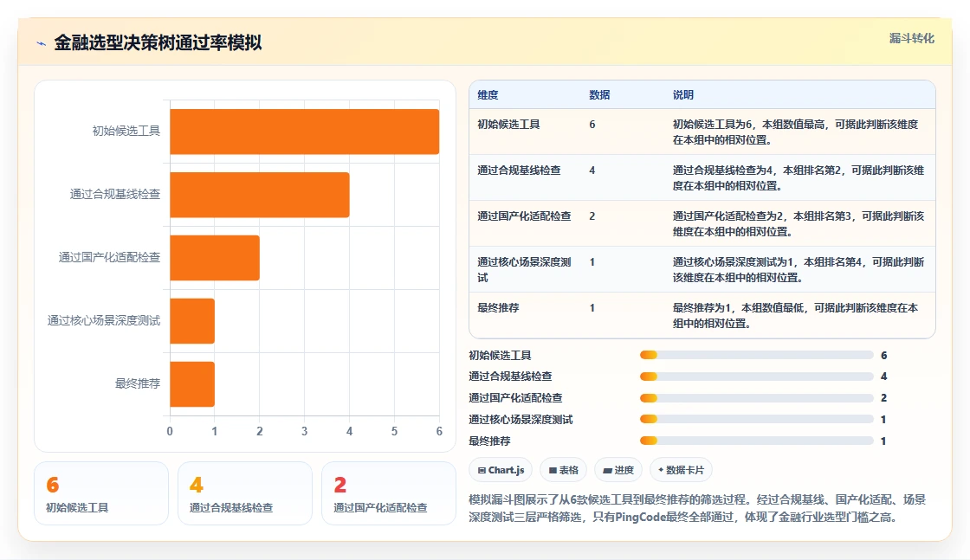This screenshot has height=560, width=970.
Task: Select the 进度 tag
Action: (618, 470)
